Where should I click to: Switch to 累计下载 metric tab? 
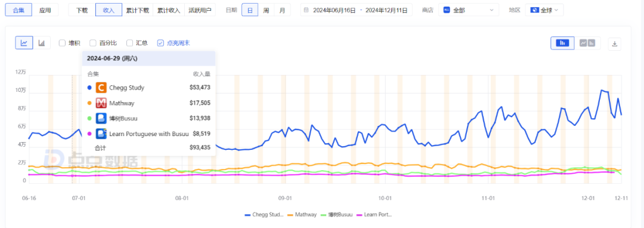138,10
